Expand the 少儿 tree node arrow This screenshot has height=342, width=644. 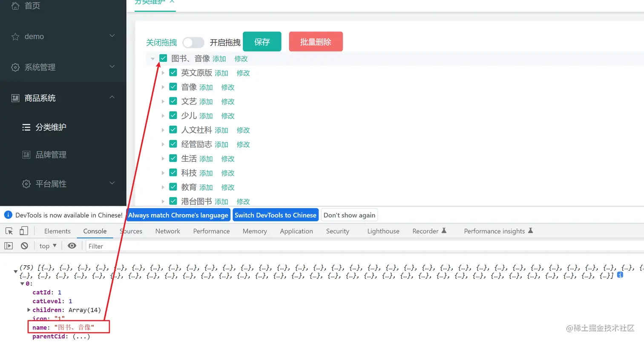tap(163, 116)
